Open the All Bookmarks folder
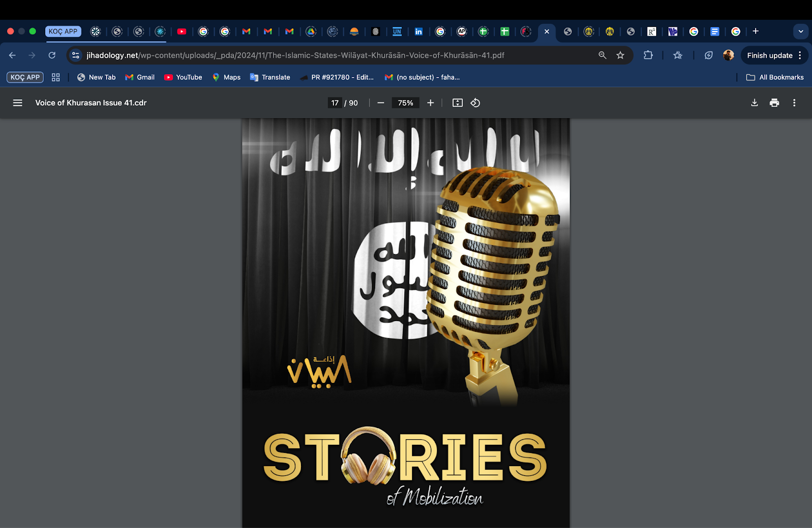Viewport: 812px width, 528px height. (775, 77)
